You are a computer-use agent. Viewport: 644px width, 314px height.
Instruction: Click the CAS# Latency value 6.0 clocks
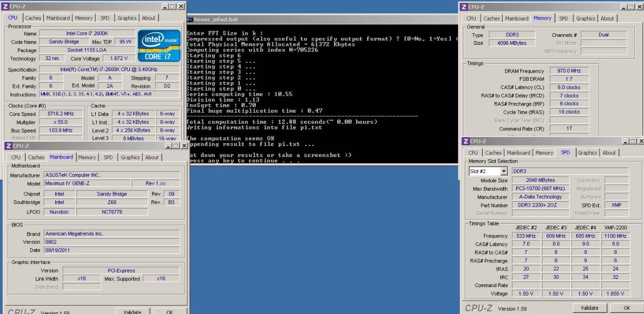click(569, 87)
